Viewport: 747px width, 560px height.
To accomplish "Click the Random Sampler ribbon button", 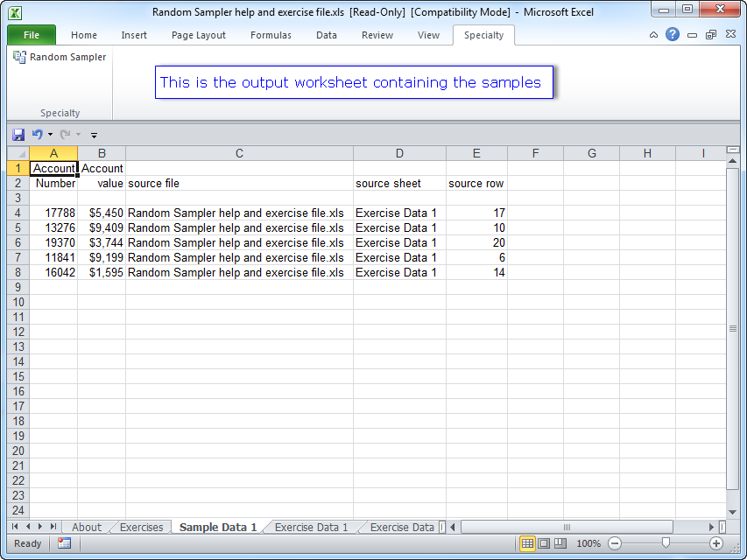I will click(60, 57).
